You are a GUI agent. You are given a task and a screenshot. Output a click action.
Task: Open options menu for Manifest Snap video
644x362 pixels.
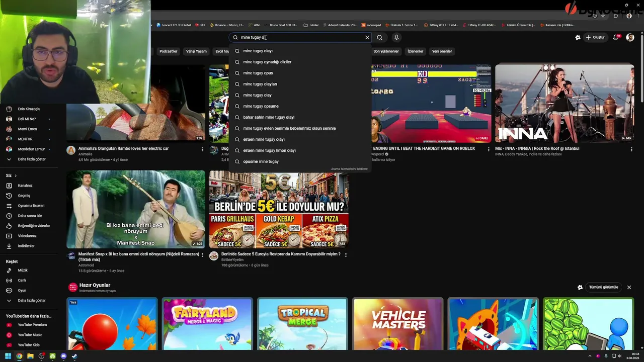coord(203,255)
